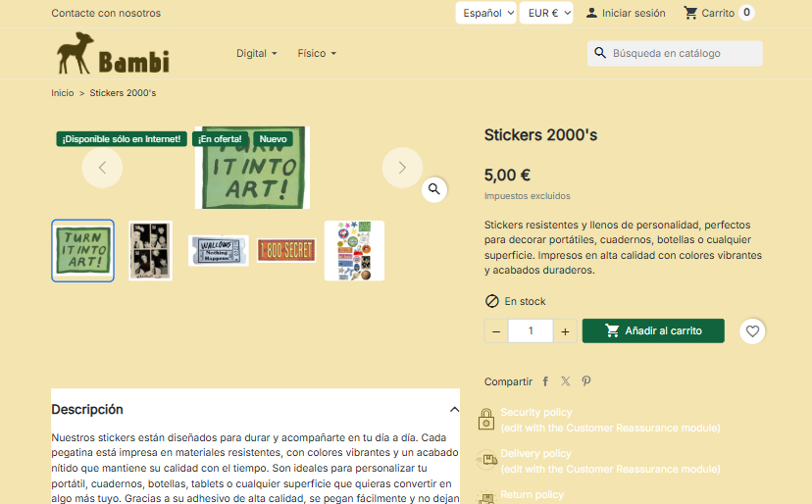Open the Carrito link text
The image size is (812, 504).
(x=718, y=13)
